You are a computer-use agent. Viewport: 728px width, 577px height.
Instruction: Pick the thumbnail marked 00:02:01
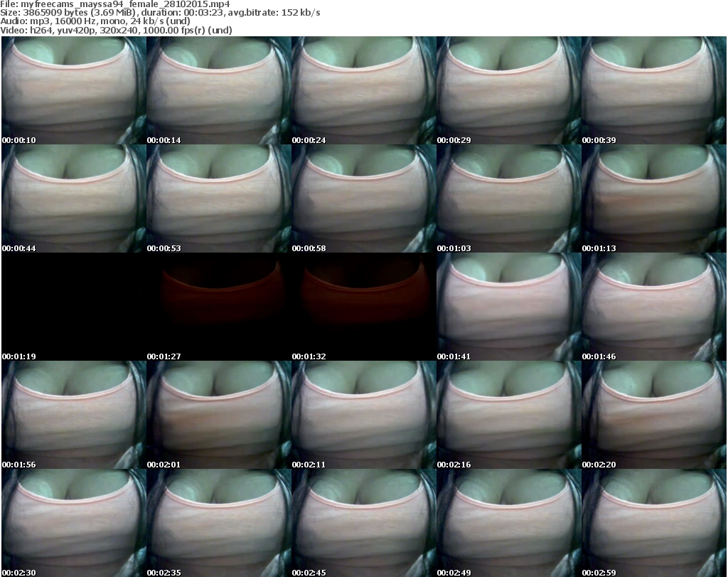219,415
